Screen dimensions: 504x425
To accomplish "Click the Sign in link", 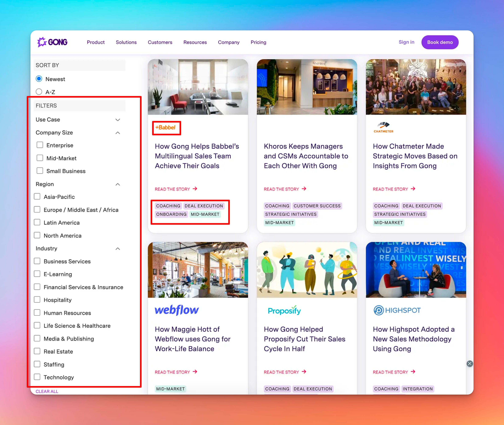I will (x=406, y=42).
